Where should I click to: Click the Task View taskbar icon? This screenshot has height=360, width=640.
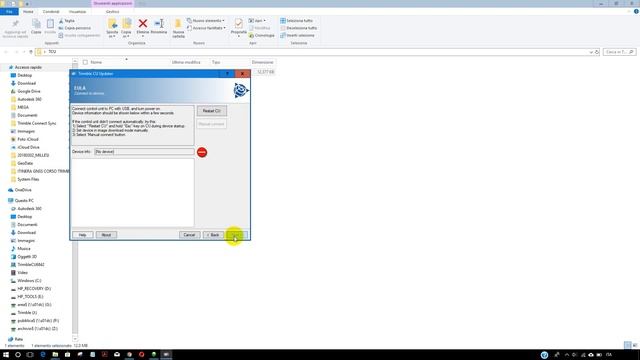(30, 355)
